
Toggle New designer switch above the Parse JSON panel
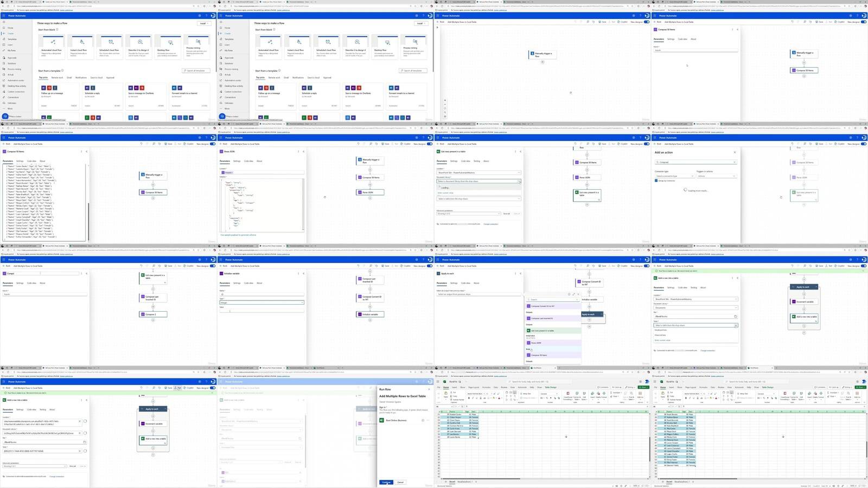[x=430, y=144]
